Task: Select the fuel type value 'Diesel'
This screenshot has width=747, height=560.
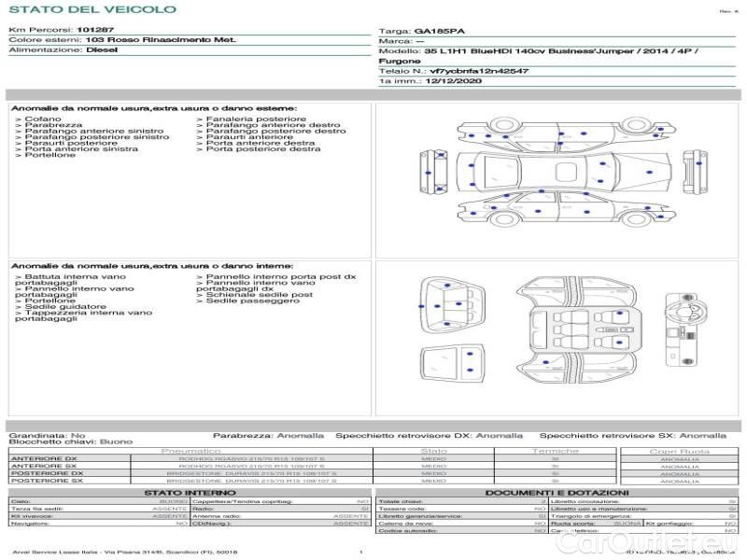Action: tap(102, 50)
